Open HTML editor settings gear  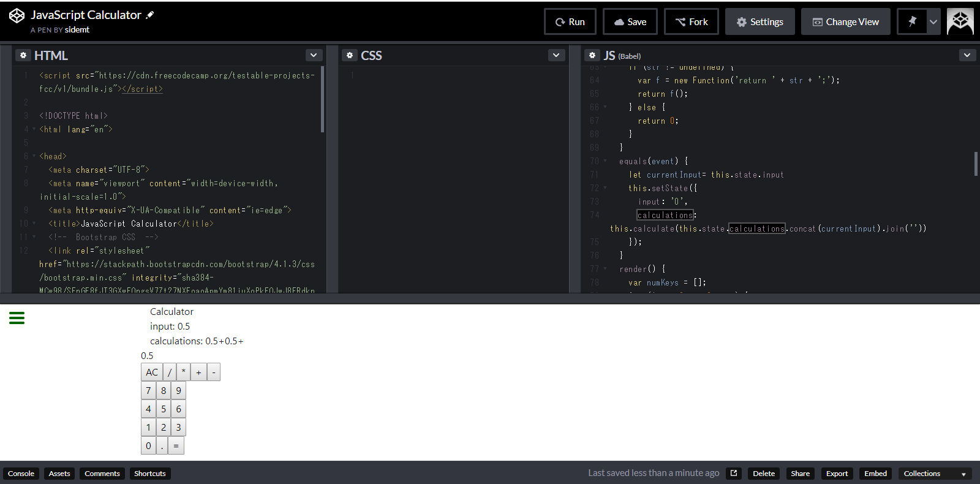point(23,55)
